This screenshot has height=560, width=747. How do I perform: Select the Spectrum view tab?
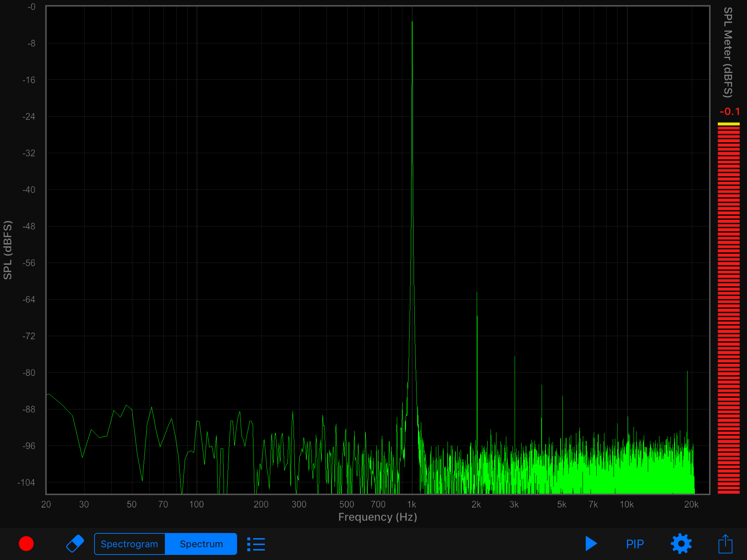point(201,544)
